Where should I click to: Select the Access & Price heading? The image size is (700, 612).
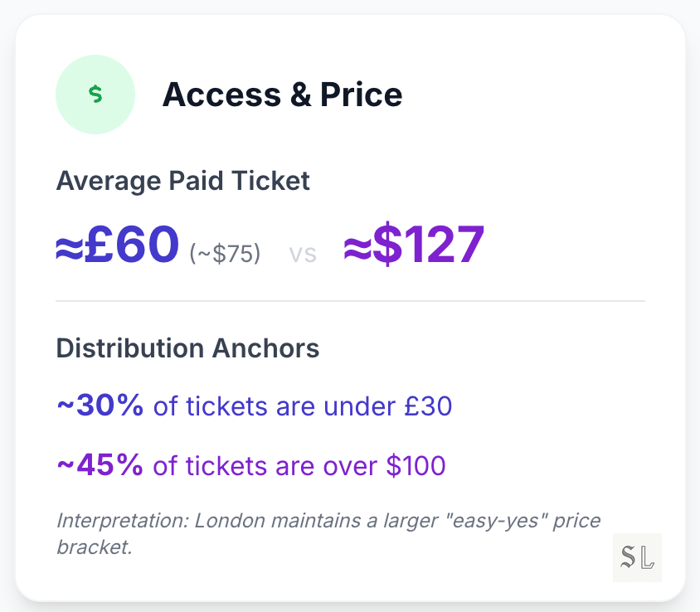[282, 95]
